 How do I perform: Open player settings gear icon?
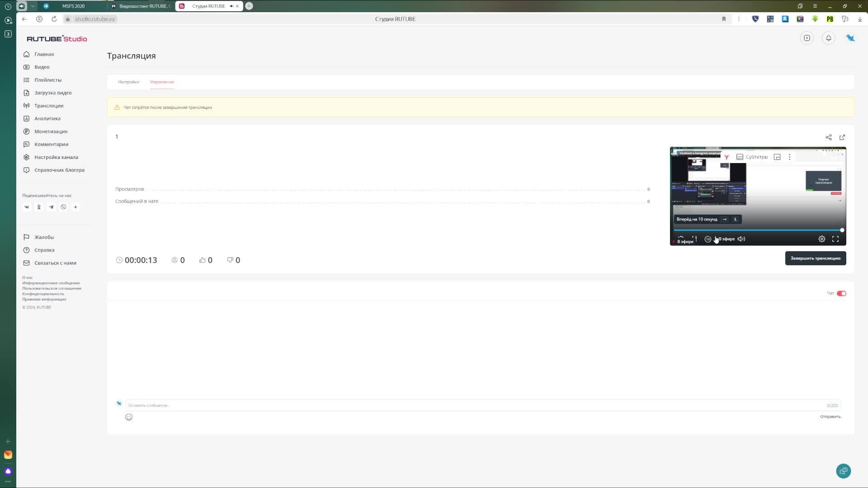(x=821, y=239)
